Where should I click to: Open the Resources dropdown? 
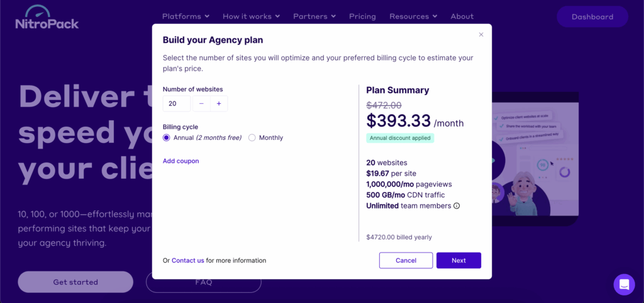pyautogui.click(x=413, y=16)
